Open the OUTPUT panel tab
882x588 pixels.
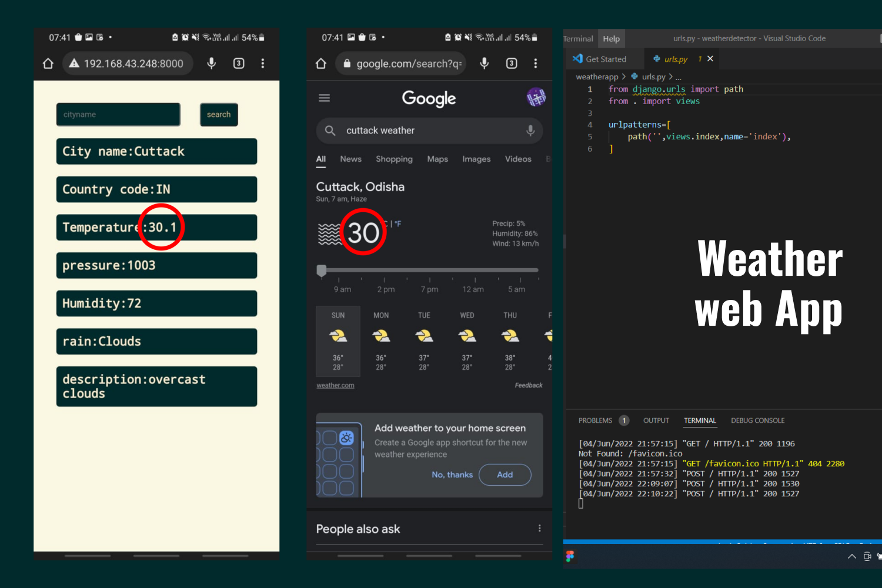coord(656,420)
